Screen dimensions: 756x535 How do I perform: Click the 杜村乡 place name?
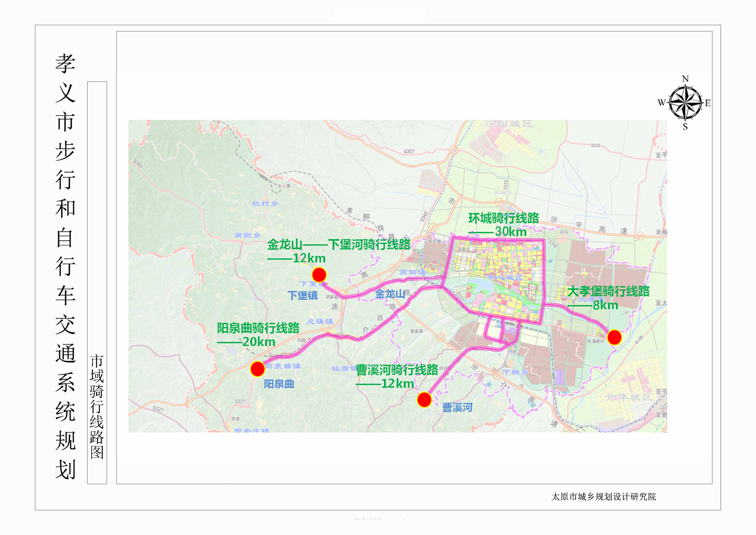(x=265, y=204)
